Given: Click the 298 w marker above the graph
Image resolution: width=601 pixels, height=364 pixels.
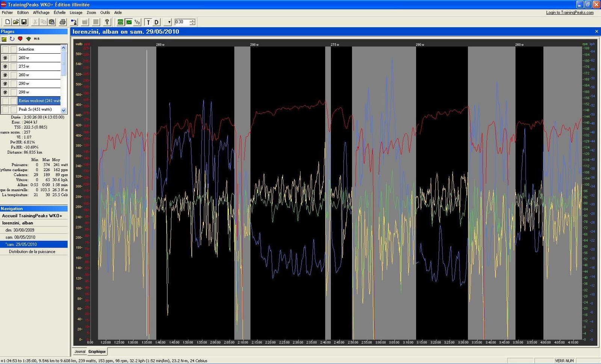Looking at the screenshot, I should pos(254,45).
